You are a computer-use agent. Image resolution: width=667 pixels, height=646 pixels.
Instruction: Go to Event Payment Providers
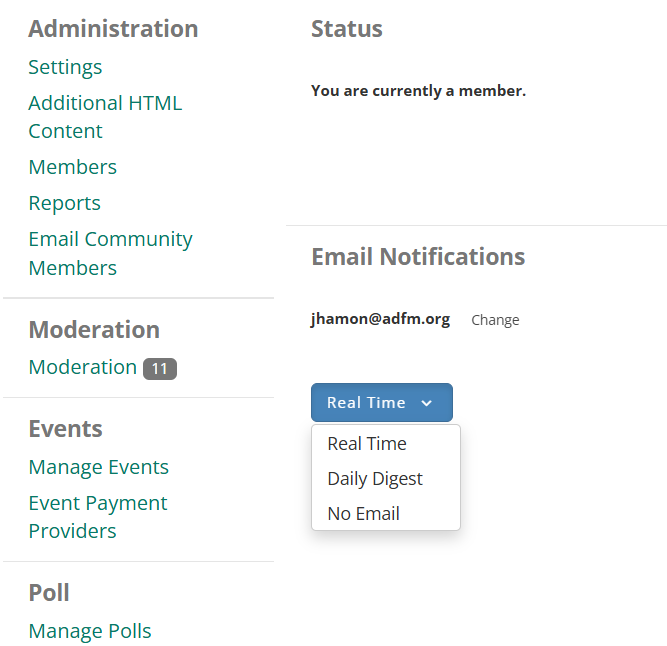tap(98, 517)
